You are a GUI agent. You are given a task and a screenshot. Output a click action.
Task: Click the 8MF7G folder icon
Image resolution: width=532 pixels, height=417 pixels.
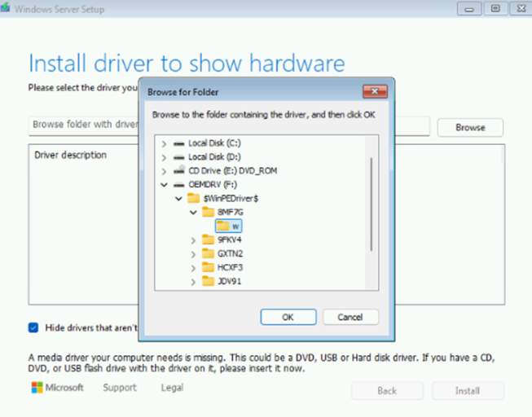208,212
